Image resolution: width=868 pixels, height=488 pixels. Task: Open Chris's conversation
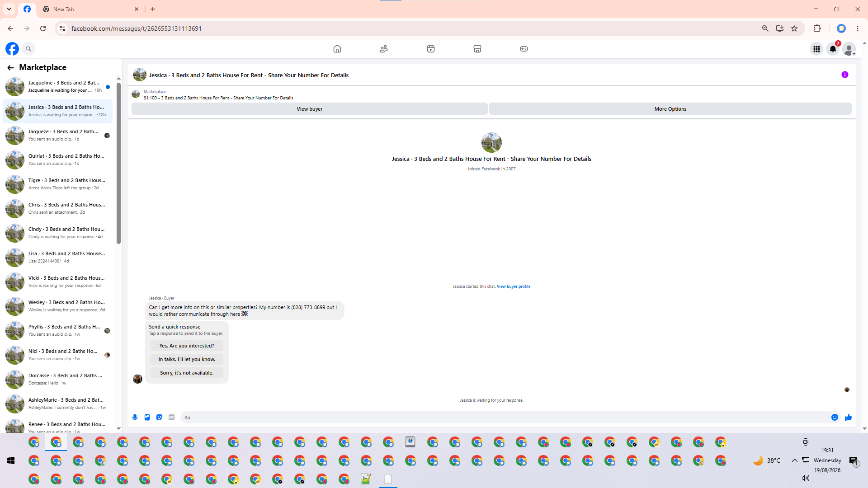(58, 208)
